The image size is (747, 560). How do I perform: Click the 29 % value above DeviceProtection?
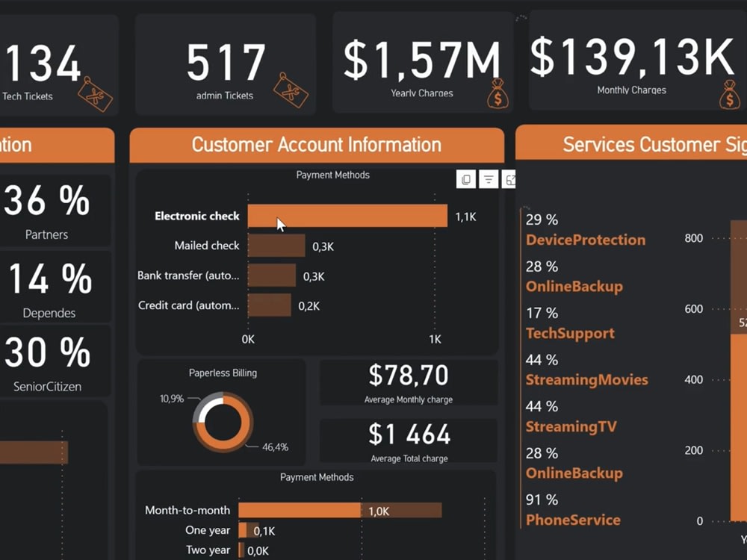(542, 219)
